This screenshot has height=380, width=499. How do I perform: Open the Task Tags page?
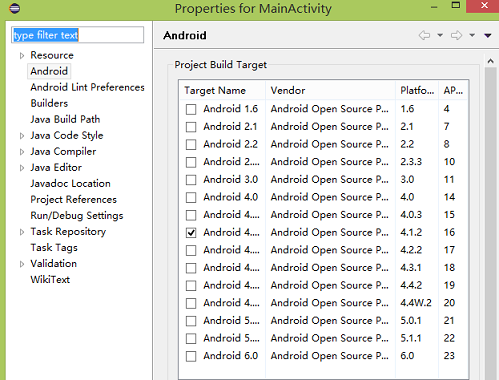[x=54, y=248]
